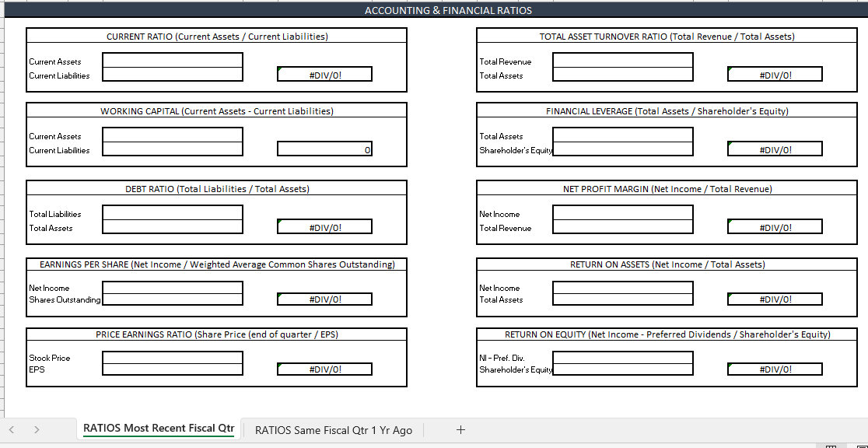Click the Total Liabilities label

point(54,214)
